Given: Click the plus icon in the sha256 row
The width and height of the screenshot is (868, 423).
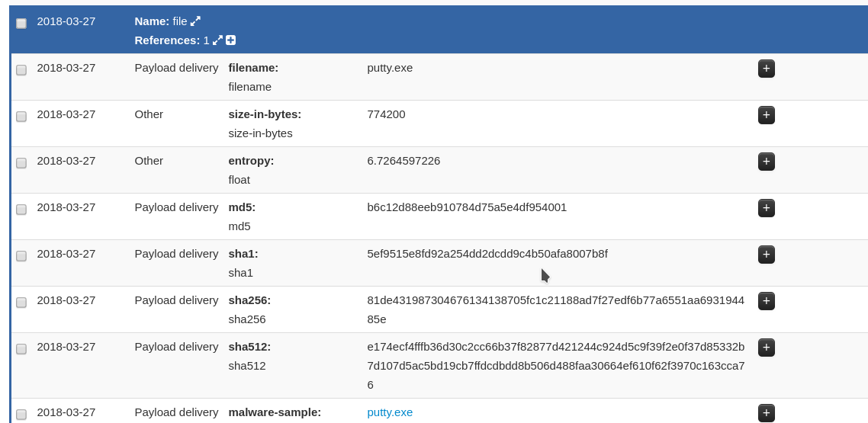Looking at the screenshot, I should 766,301.
